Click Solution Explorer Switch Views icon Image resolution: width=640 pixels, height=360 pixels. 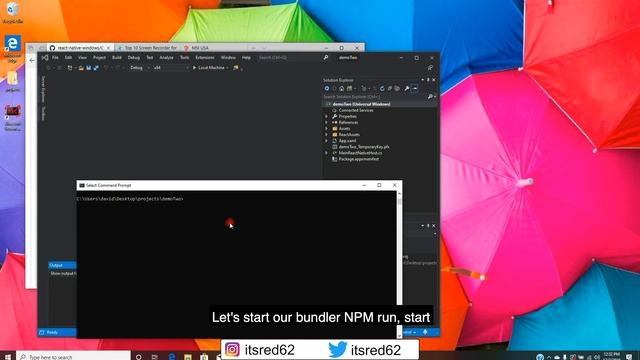click(350, 88)
